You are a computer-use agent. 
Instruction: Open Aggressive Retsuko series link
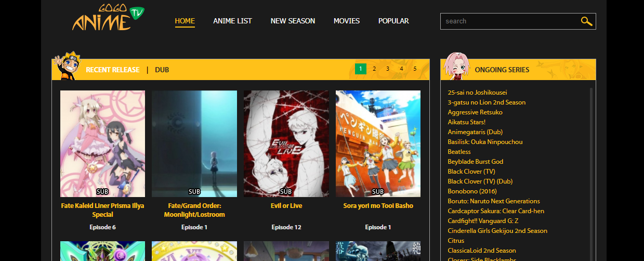(x=475, y=112)
